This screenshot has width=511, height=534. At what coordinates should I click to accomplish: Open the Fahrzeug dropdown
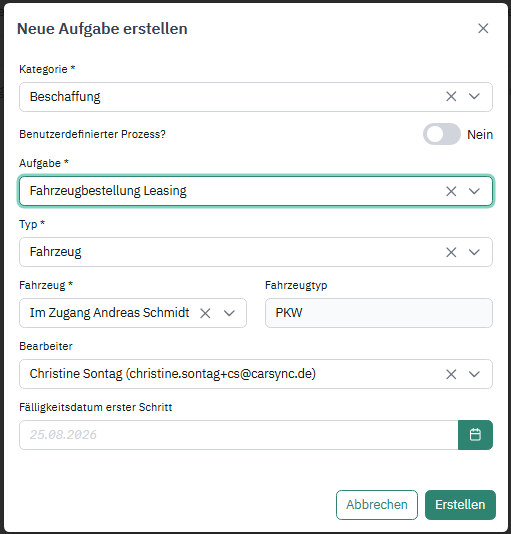229,313
